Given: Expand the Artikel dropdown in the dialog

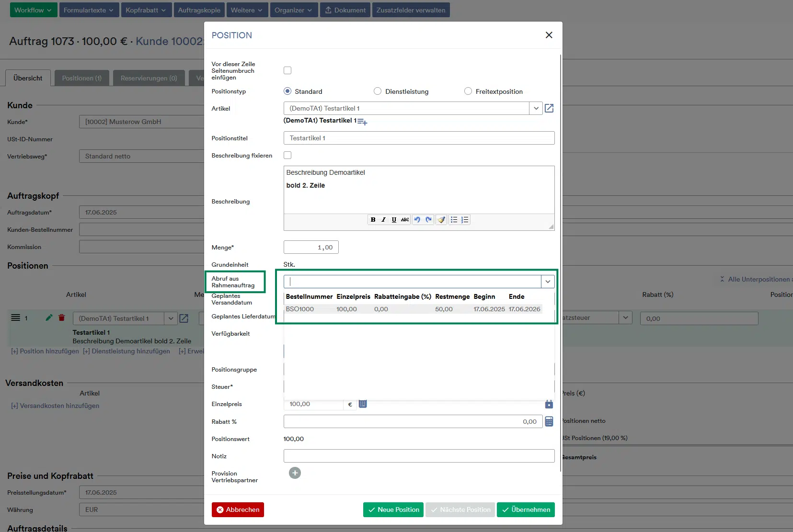Looking at the screenshot, I should [x=536, y=108].
